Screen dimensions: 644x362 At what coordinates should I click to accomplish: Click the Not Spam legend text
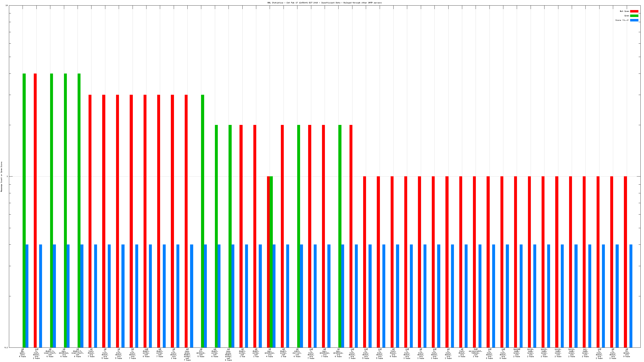coord(624,11)
